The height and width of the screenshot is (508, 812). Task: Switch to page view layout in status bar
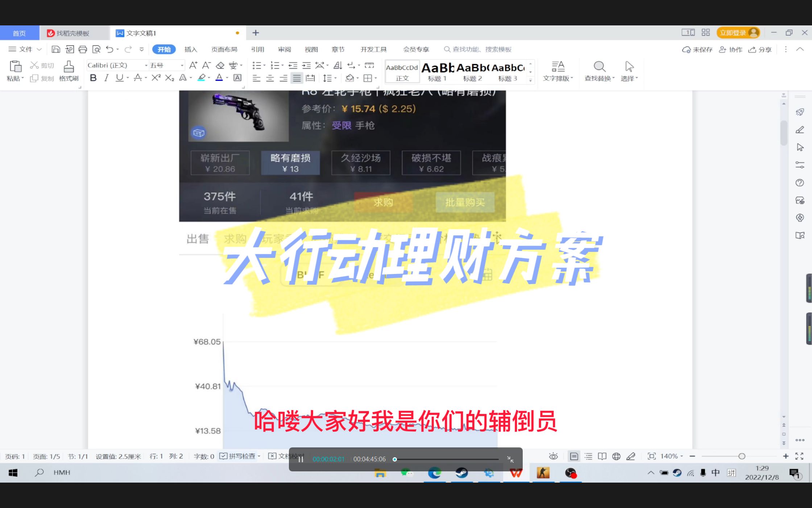[574, 456]
